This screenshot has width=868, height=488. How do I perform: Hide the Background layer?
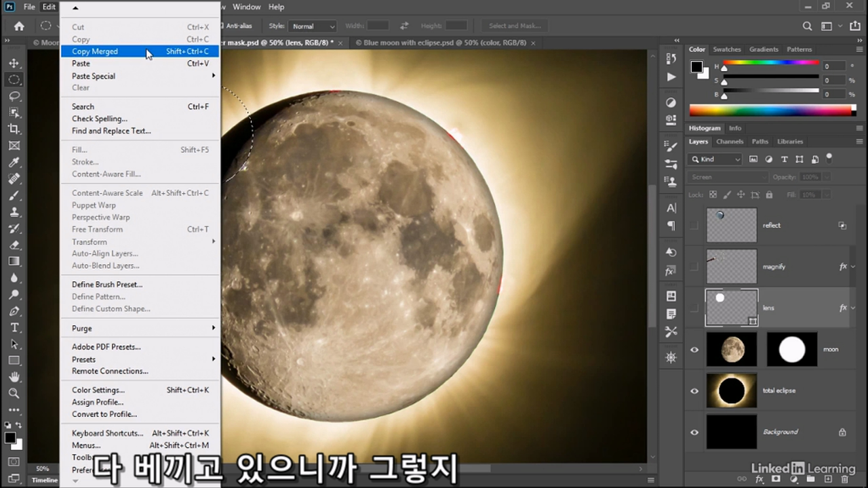click(694, 432)
